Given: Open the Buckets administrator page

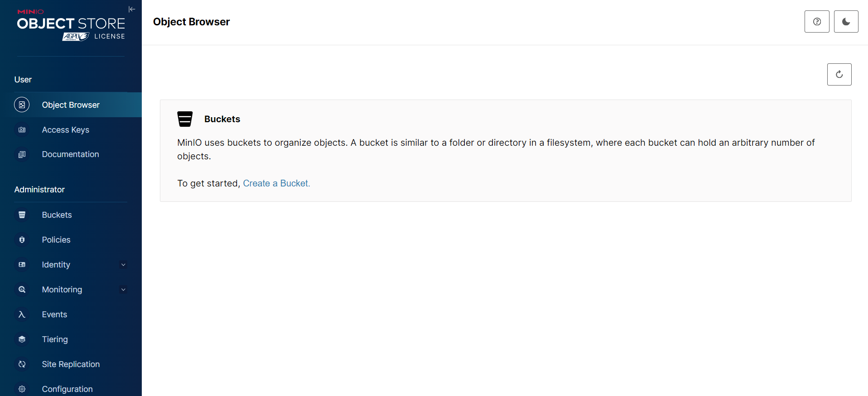Looking at the screenshot, I should [57, 215].
